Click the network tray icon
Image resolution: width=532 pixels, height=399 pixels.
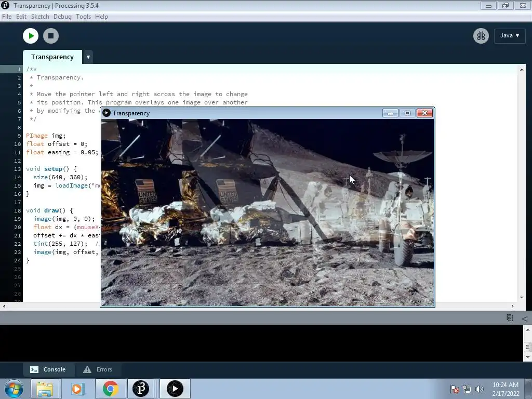[x=467, y=389]
